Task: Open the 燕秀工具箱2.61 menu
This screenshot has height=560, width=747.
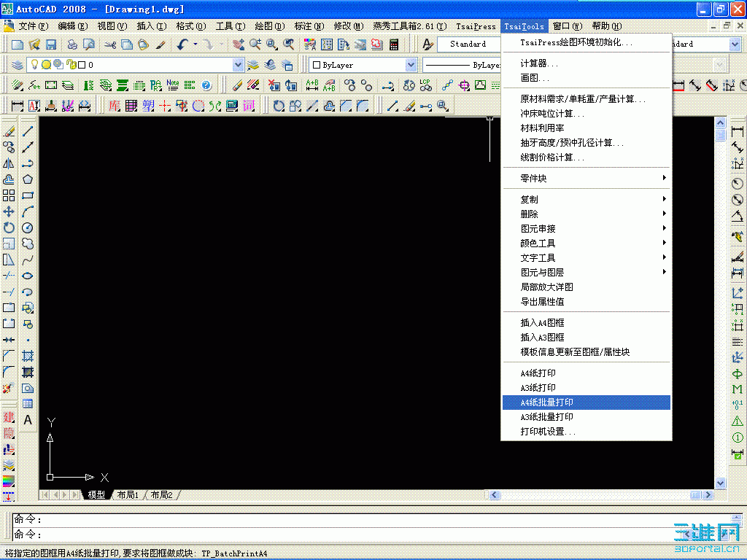Action: (410, 26)
